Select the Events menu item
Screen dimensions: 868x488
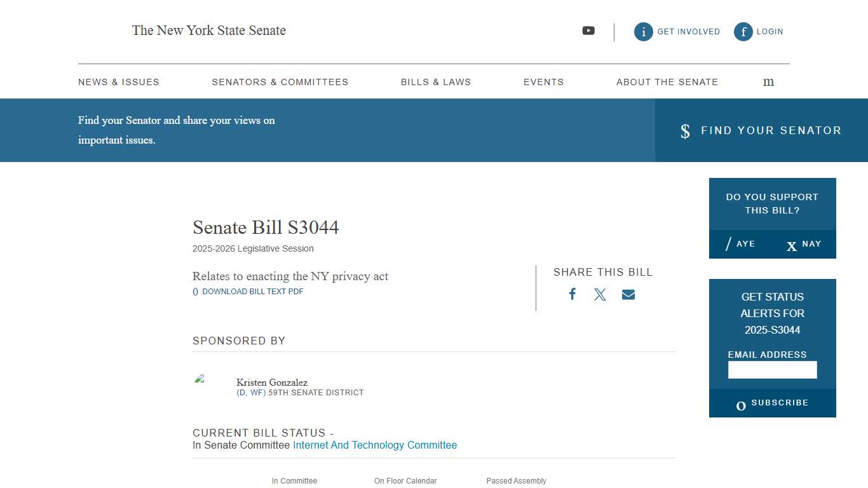[543, 81]
